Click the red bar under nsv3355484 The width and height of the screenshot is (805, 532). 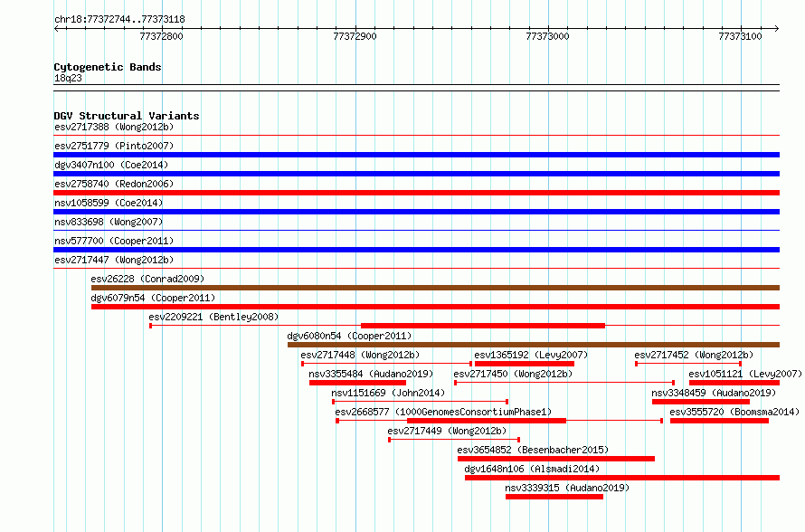coord(358,383)
